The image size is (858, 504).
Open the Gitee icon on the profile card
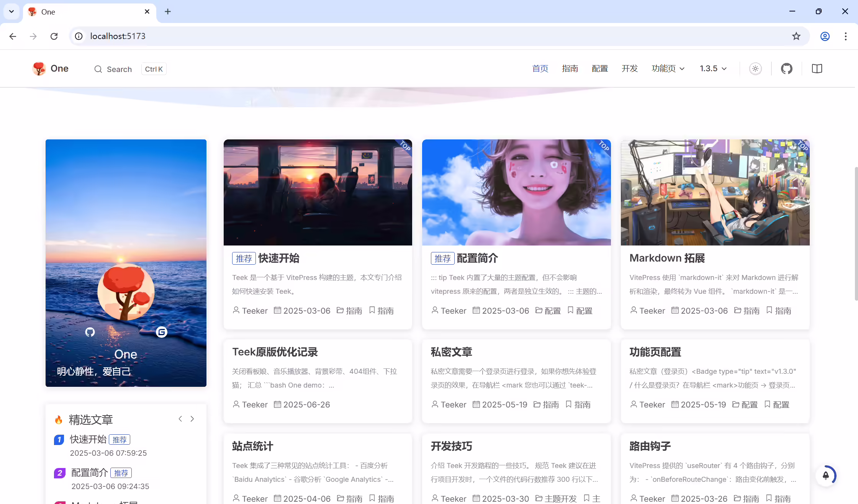162,332
